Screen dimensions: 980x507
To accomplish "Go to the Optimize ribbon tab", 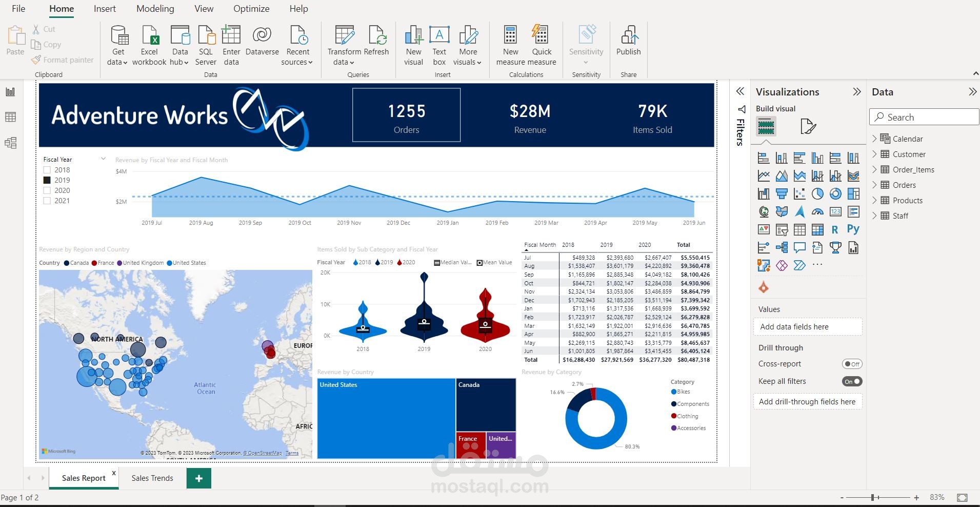I will [x=251, y=9].
